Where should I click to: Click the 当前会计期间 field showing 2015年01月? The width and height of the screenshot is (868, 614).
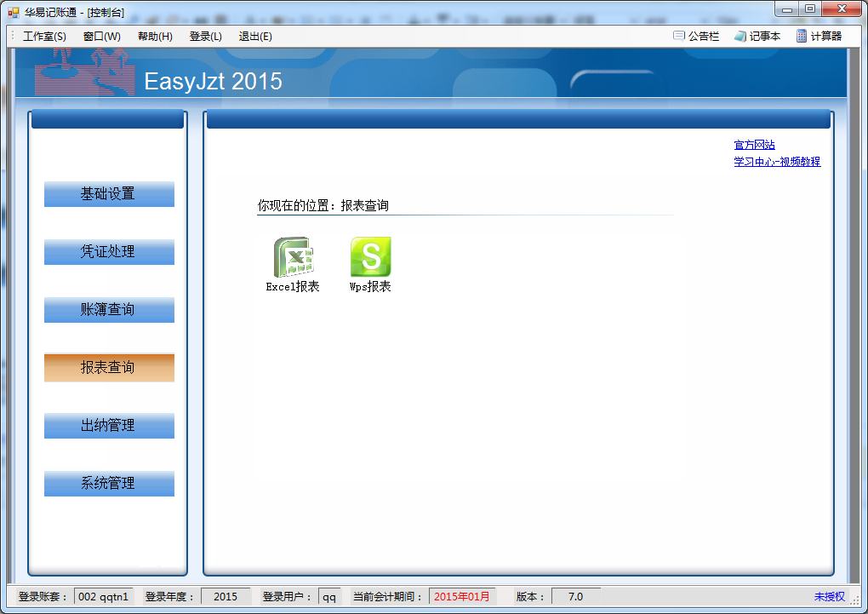tap(462, 597)
